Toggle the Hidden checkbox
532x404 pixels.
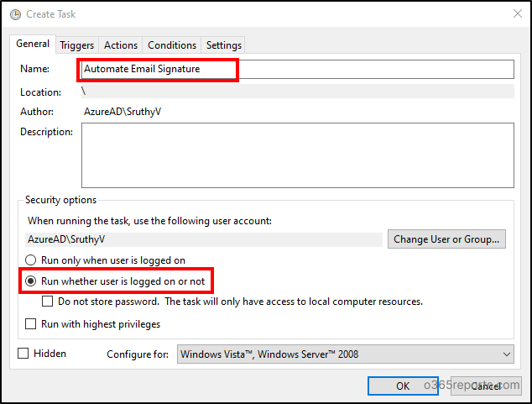tap(23, 354)
